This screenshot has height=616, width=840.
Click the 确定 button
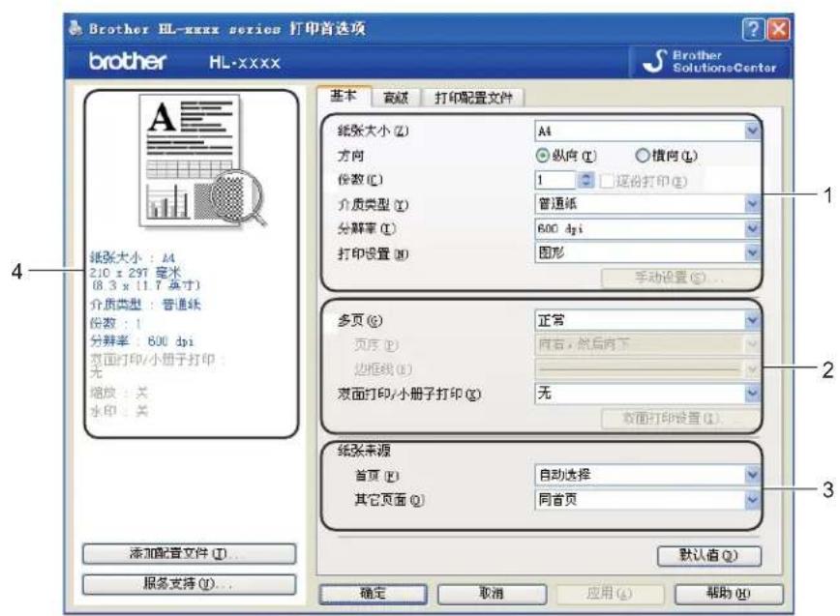click(373, 593)
